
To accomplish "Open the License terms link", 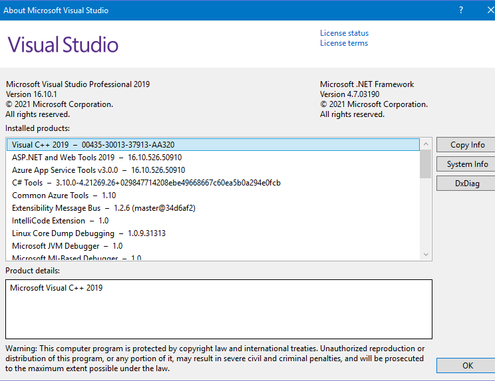I will 344,43.
